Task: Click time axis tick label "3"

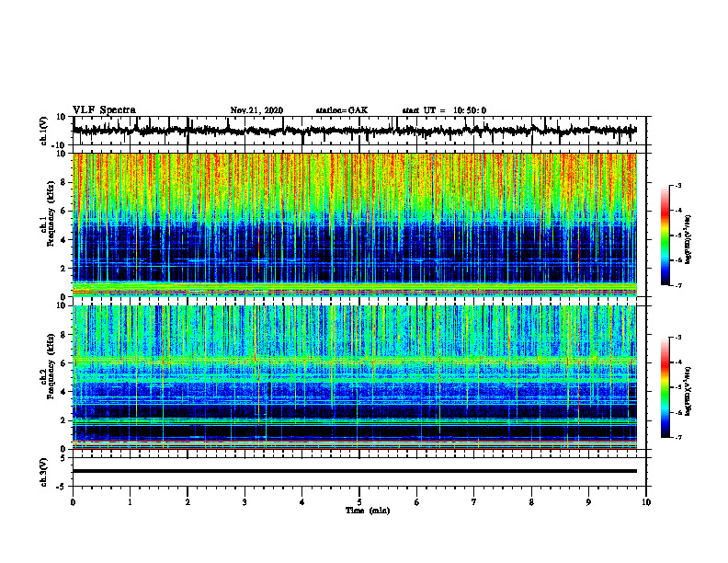Action: click(245, 502)
